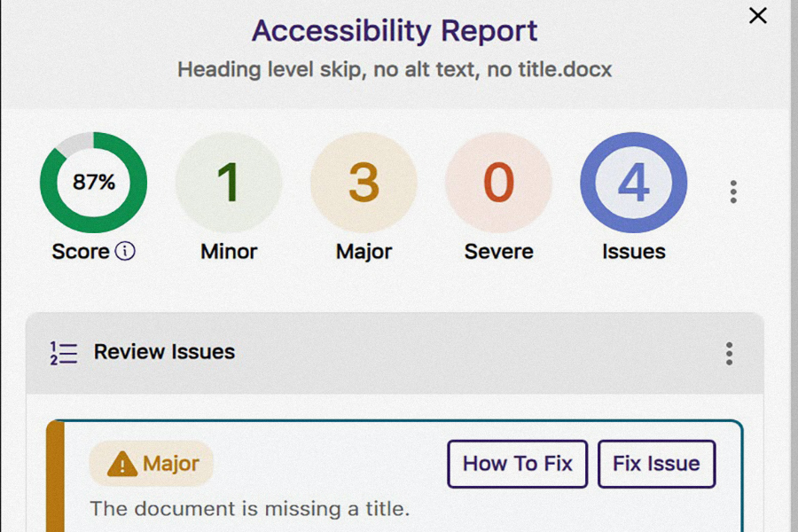Click the How To Fix button
798x532 pixels.
click(517, 463)
